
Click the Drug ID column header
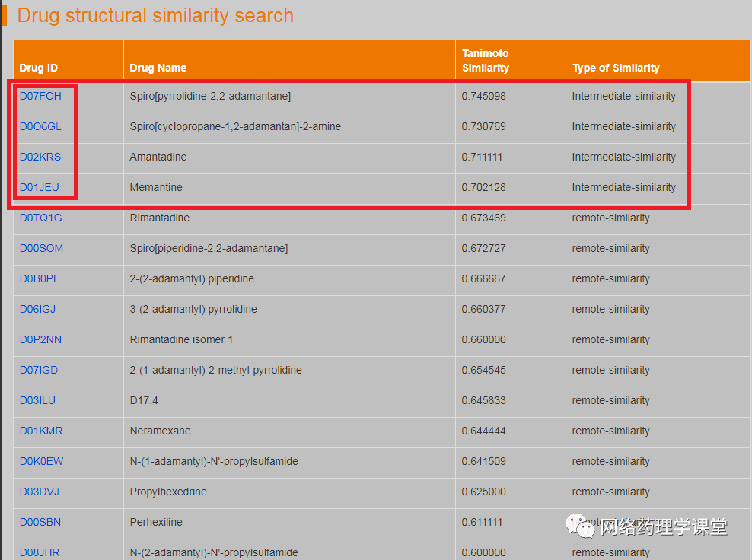point(38,68)
